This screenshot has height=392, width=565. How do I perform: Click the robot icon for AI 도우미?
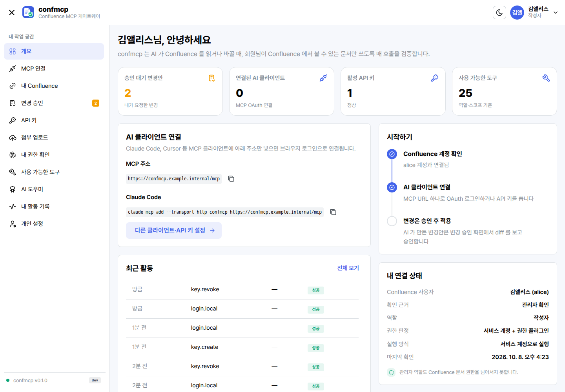[x=13, y=189]
